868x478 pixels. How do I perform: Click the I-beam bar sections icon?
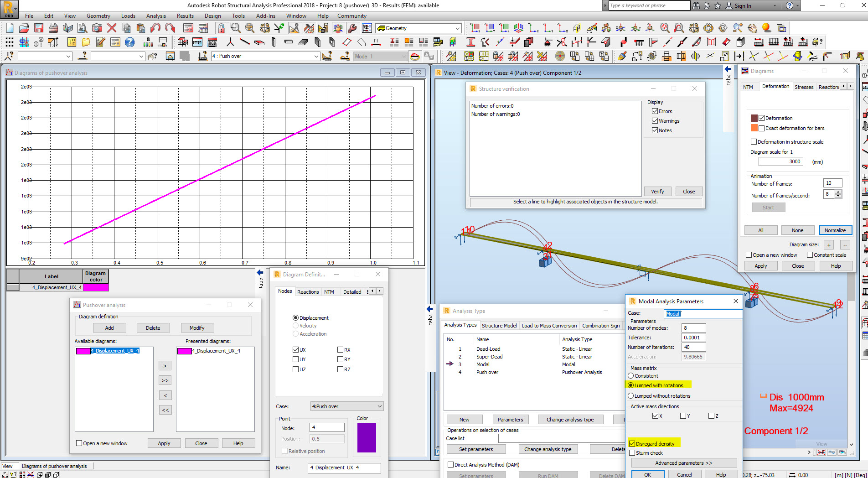tap(471, 42)
